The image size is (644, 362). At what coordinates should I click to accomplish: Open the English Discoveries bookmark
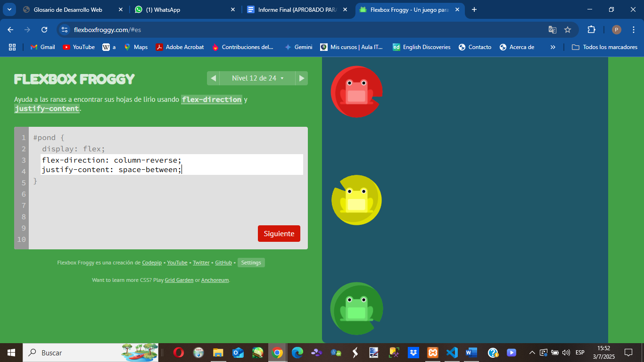[421, 47]
